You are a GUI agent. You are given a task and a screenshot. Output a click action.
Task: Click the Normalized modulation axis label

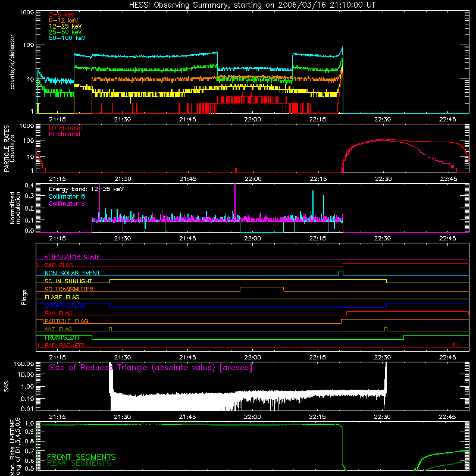pos(15,208)
